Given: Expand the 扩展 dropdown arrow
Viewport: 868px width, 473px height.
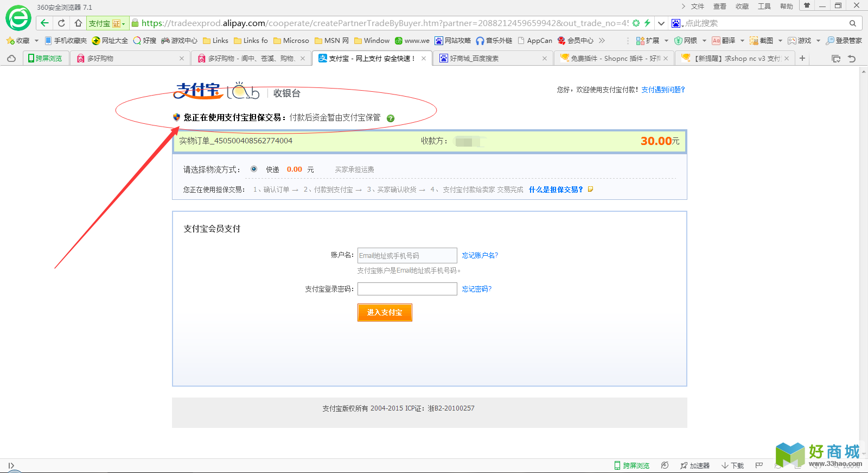Looking at the screenshot, I should click(x=666, y=41).
